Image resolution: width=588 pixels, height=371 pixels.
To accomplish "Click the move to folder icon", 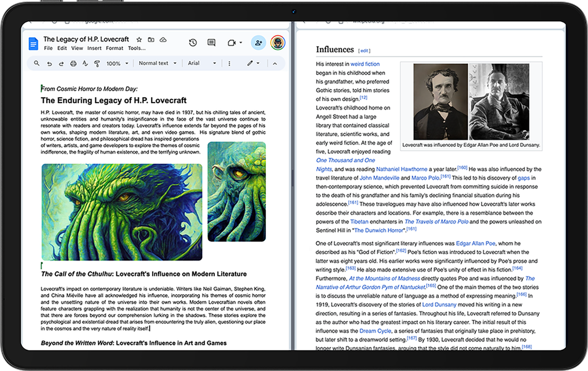I will tap(151, 39).
